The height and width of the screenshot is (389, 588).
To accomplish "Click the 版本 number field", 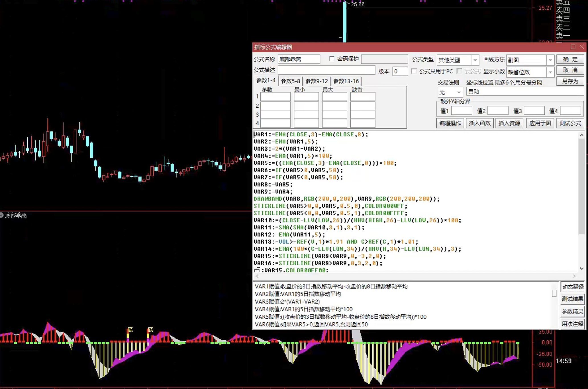I will pyautogui.click(x=400, y=71).
